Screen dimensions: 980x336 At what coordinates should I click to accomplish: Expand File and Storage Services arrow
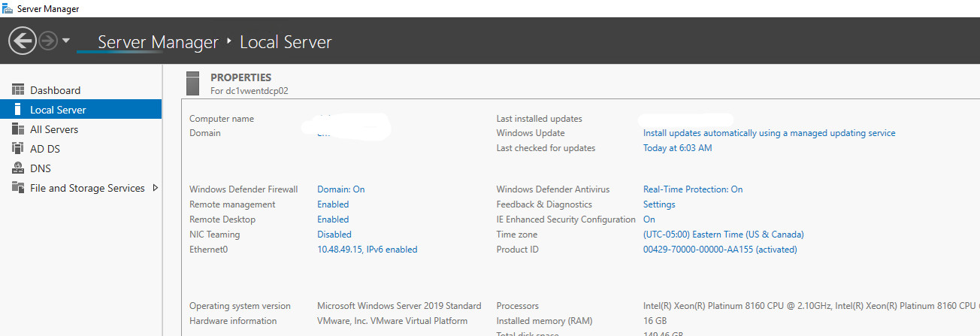pyautogui.click(x=155, y=188)
